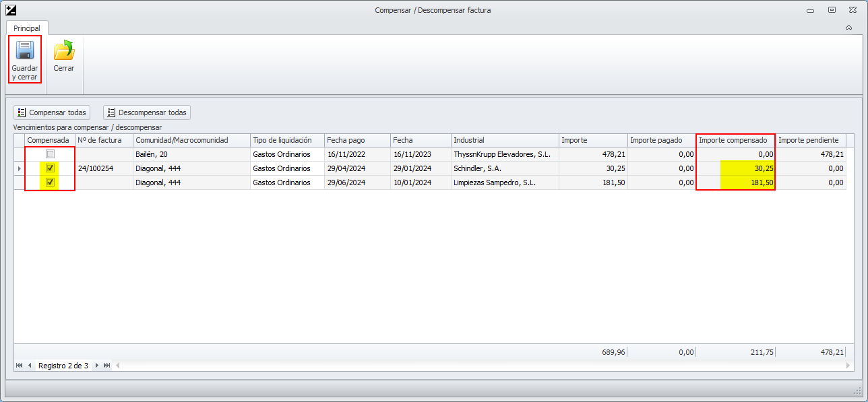The height and width of the screenshot is (402, 868).
Task: Open the Principal ribbon tab
Action: coord(27,28)
